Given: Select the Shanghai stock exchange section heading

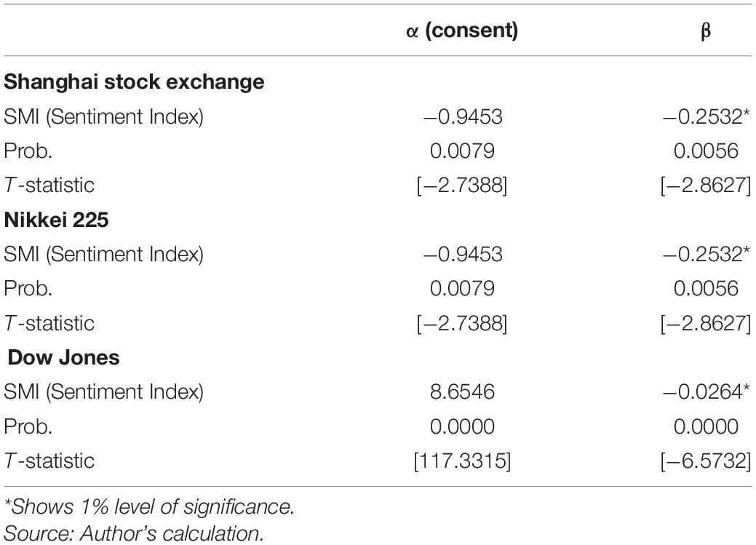Looking at the screenshot, I should (134, 82).
